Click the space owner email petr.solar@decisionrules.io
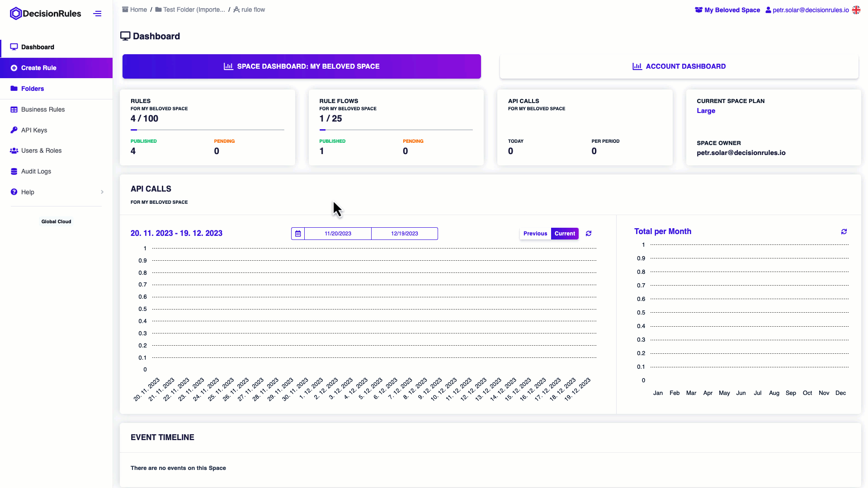Viewport: 868px width, 488px height. point(741,153)
